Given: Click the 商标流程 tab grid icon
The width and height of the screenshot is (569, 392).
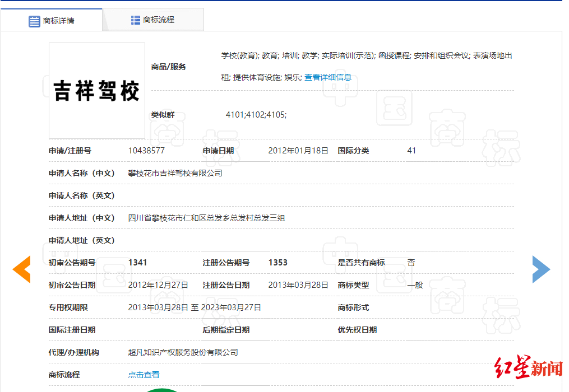Looking at the screenshot, I should tap(135, 20).
